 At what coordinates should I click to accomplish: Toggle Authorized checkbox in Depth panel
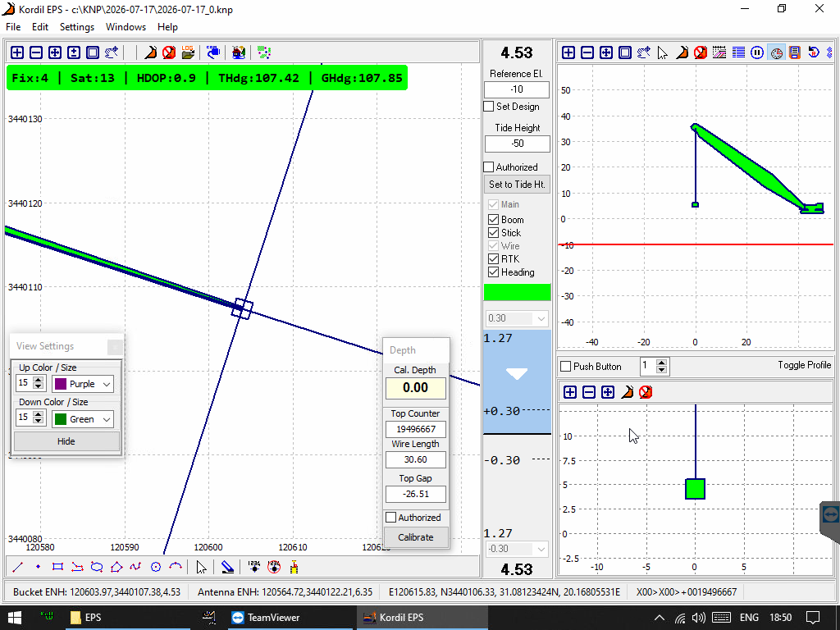391,517
